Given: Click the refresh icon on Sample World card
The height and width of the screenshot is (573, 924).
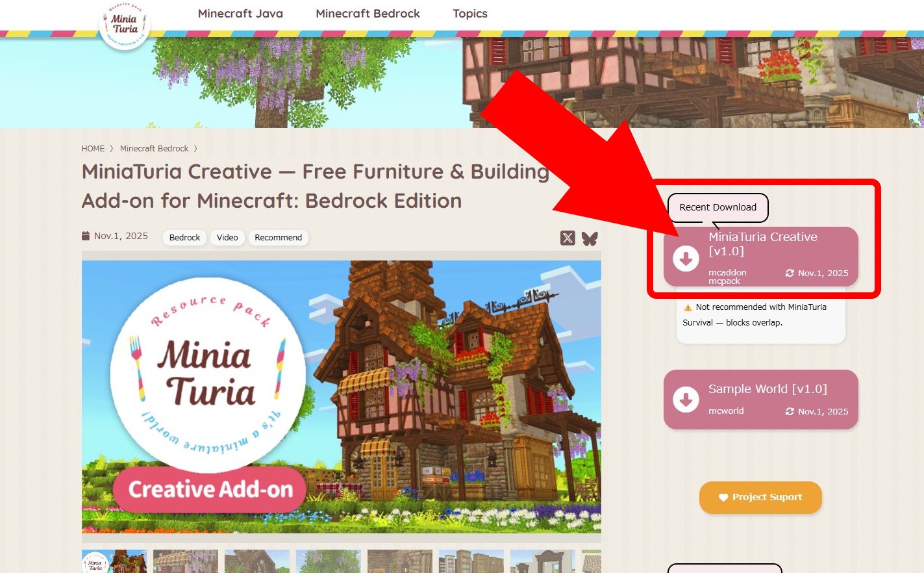Looking at the screenshot, I should [x=790, y=411].
